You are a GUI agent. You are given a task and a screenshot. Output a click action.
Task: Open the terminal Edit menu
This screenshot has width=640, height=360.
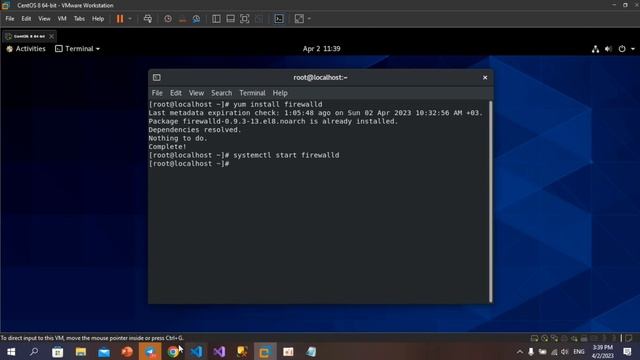coord(176,93)
